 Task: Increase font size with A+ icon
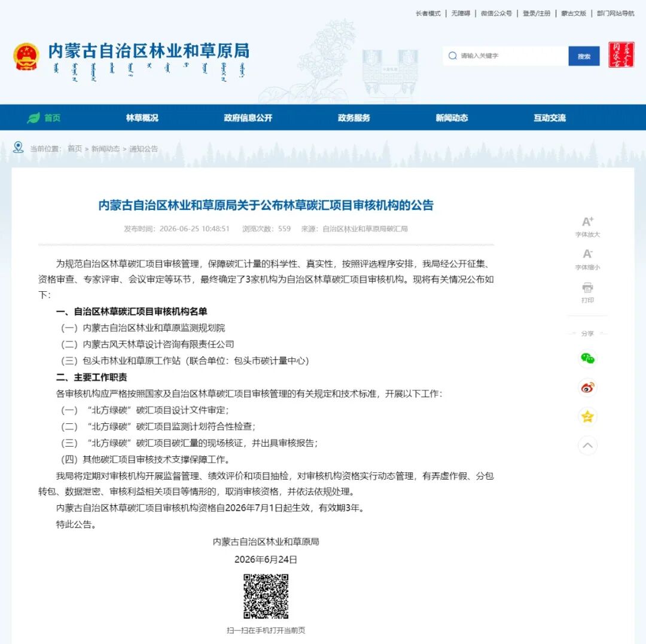(587, 221)
